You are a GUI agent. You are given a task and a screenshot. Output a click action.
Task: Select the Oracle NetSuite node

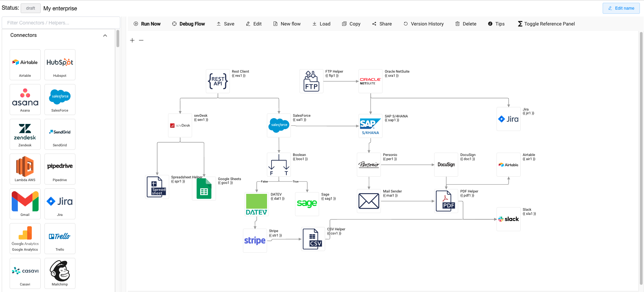370,81
